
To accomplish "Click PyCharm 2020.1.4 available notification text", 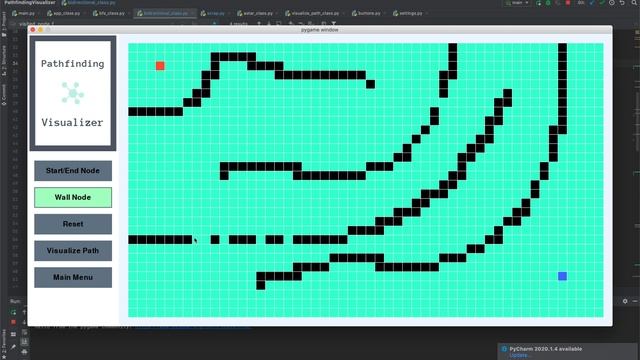I will point(546,349).
